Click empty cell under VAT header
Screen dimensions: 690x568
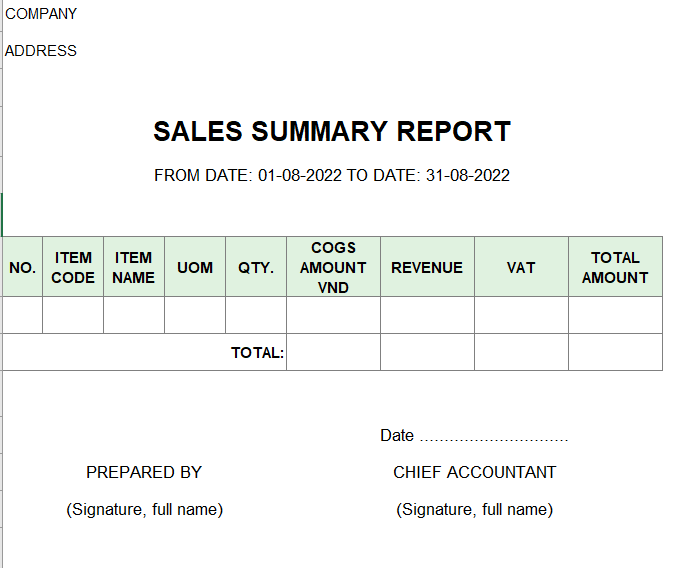click(x=521, y=315)
